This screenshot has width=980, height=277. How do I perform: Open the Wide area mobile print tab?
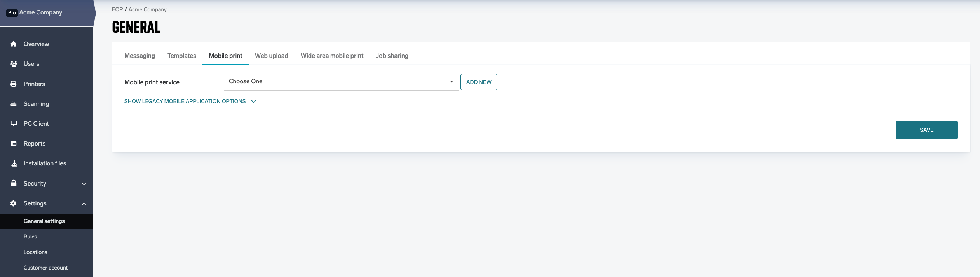[x=332, y=56]
